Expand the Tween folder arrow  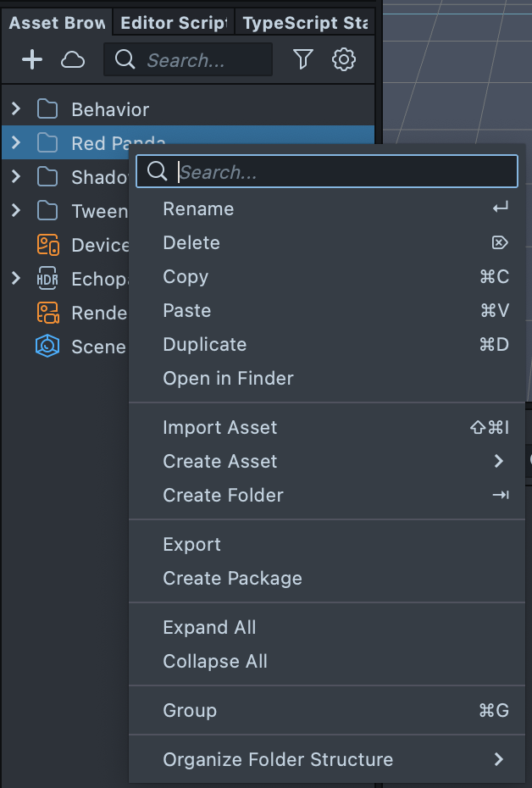[x=15, y=210]
